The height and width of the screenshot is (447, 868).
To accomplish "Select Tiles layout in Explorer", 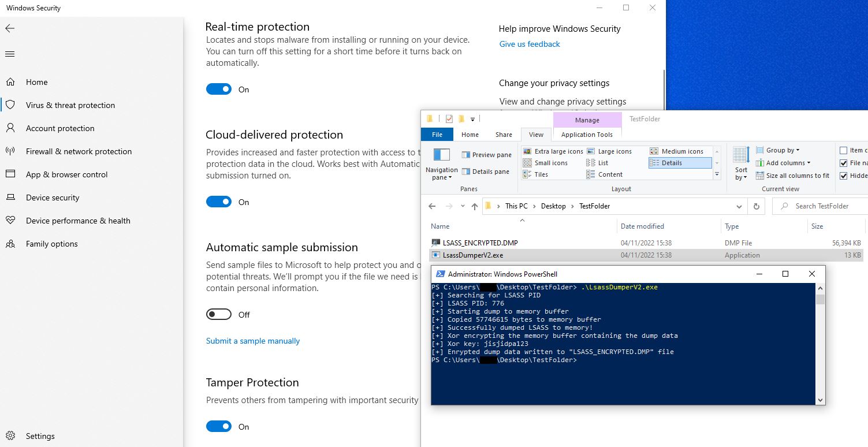I will click(x=535, y=174).
